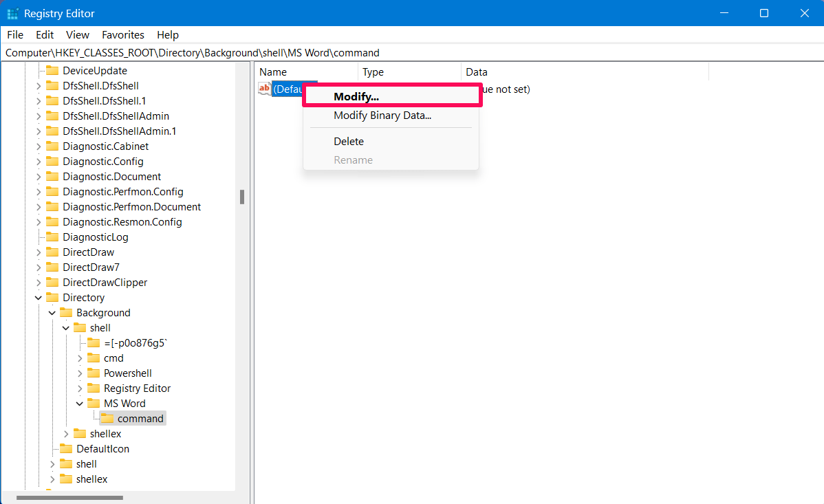Screen dimensions: 824x504
Task: Expand the Diagnostic.Perfmon.Config key
Action: 39,192
